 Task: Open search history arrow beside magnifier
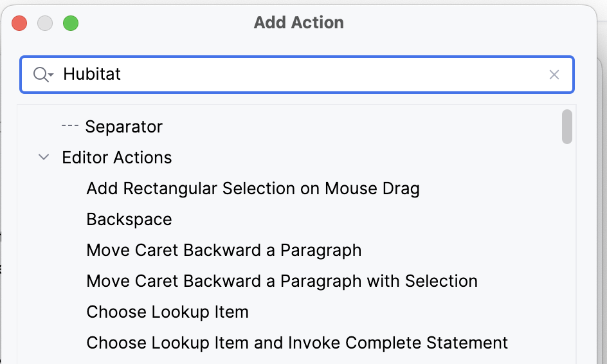(x=51, y=75)
